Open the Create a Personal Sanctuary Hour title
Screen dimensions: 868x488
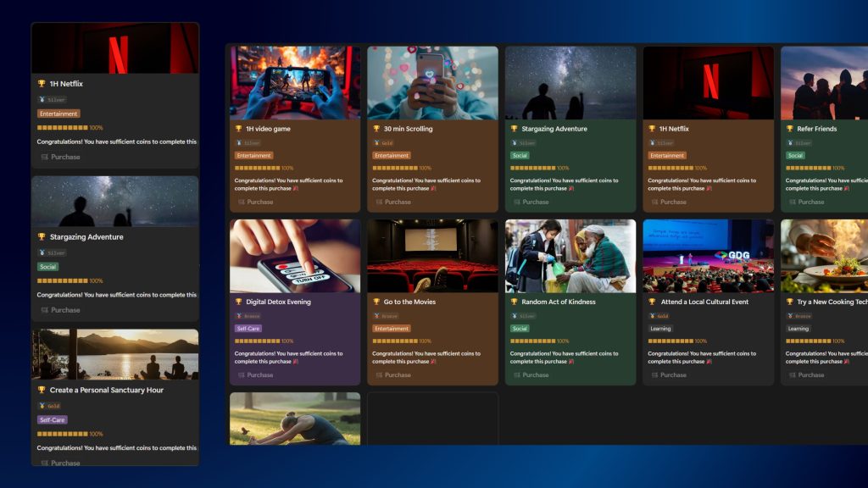[106, 391]
